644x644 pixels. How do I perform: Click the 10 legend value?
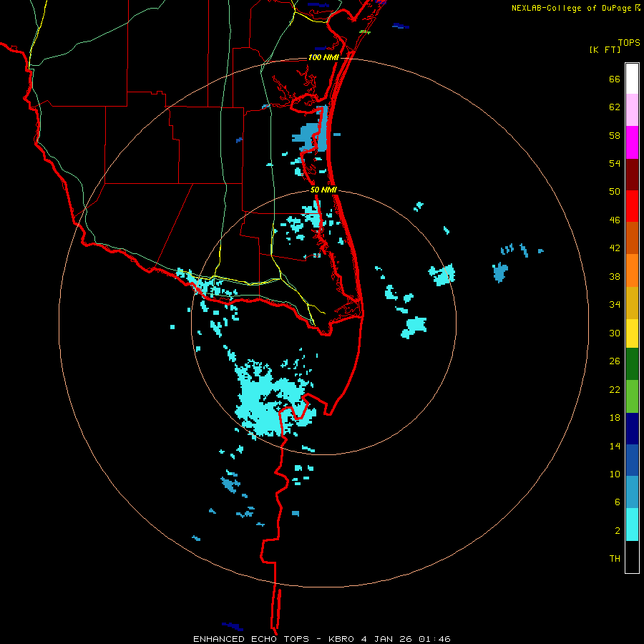pos(615,474)
